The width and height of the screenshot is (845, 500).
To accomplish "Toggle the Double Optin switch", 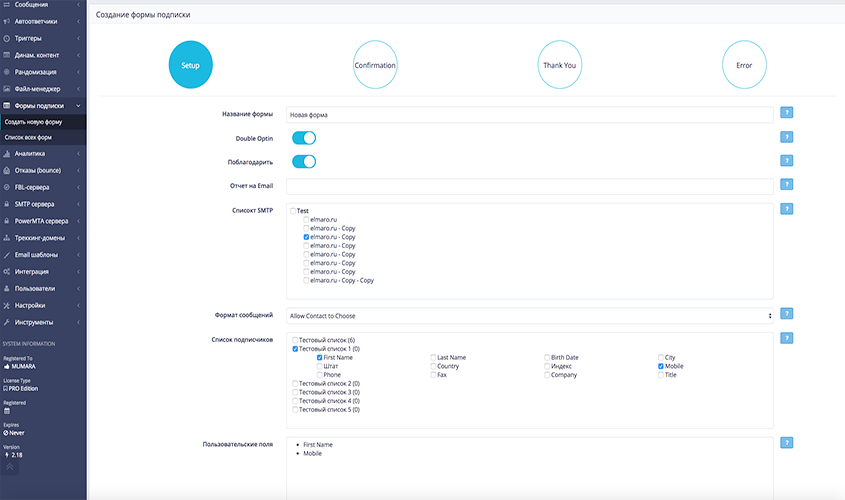I will coord(304,138).
